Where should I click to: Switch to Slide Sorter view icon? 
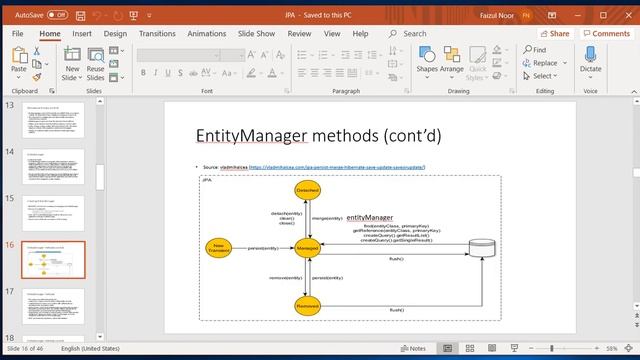470,348
